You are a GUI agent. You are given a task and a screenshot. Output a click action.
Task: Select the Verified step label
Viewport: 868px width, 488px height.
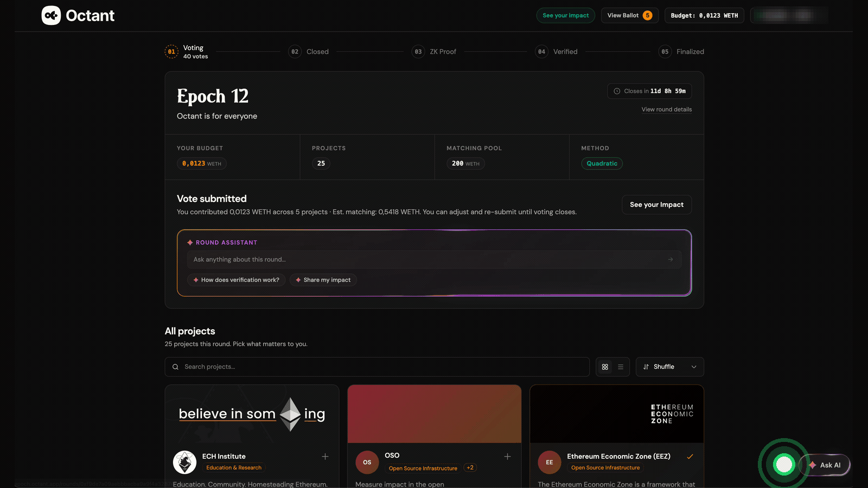coord(565,52)
